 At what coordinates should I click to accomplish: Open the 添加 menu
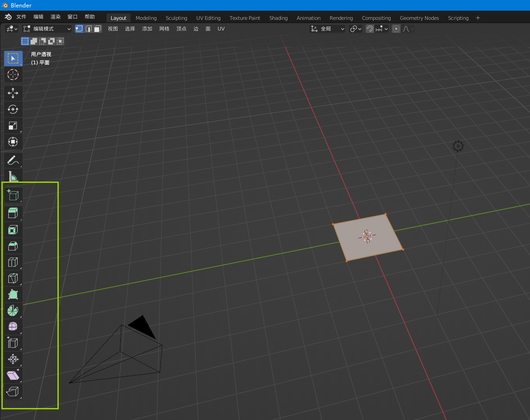[x=147, y=29]
